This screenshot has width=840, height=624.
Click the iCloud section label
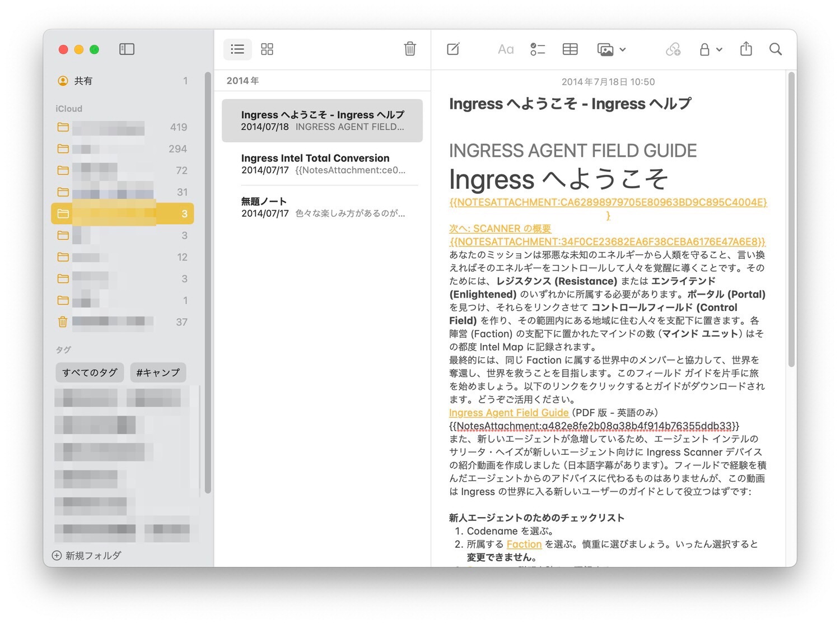click(69, 109)
